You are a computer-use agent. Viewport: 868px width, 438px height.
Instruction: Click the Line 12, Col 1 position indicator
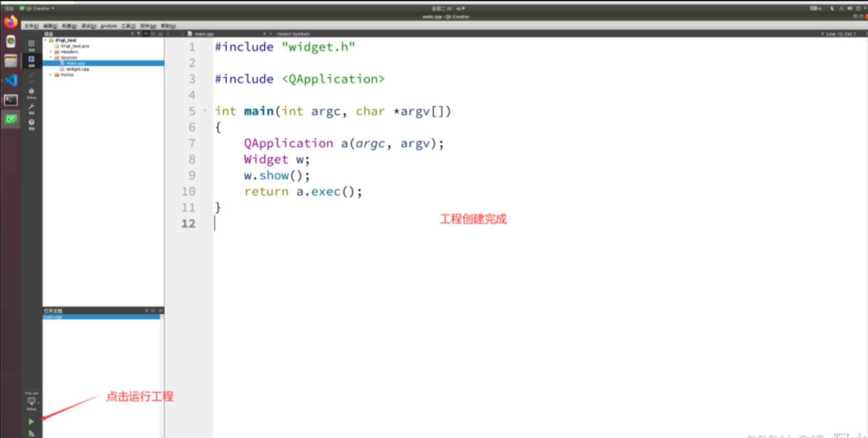pos(841,34)
